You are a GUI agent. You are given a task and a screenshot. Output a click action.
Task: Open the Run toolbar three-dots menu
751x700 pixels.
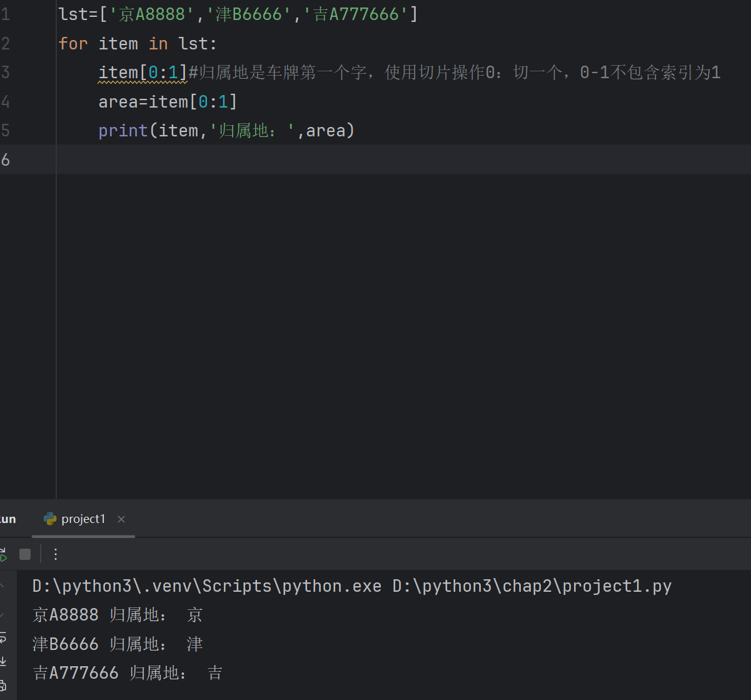point(56,554)
